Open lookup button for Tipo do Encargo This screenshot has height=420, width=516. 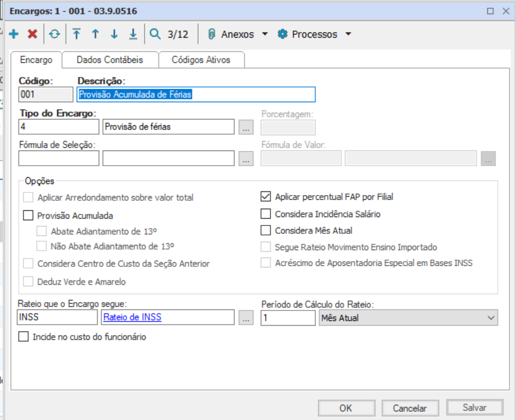pyautogui.click(x=246, y=127)
